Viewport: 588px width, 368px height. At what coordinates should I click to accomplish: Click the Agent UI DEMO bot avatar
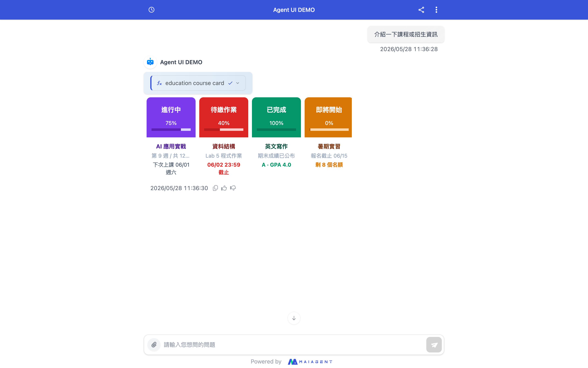[150, 62]
